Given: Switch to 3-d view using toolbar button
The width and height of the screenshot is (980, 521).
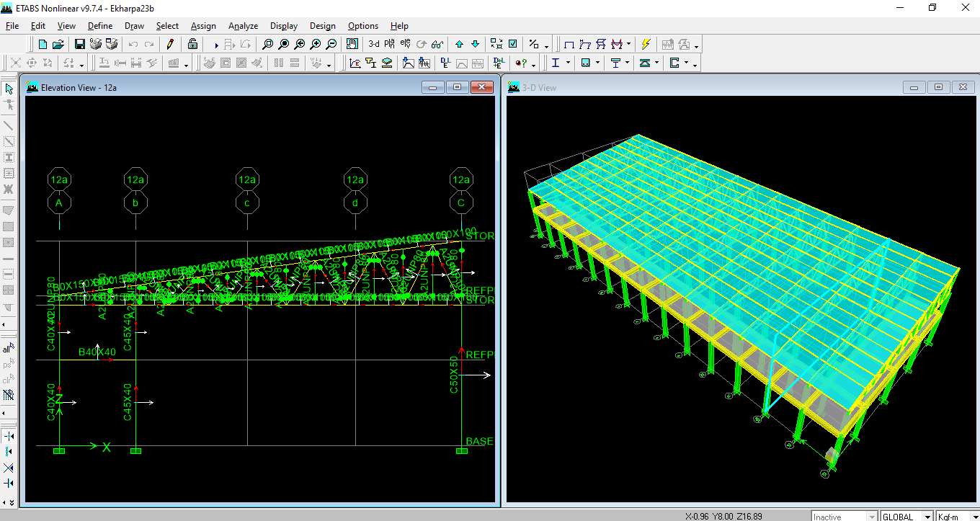Looking at the screenshot, I should [x=373, y=44].
